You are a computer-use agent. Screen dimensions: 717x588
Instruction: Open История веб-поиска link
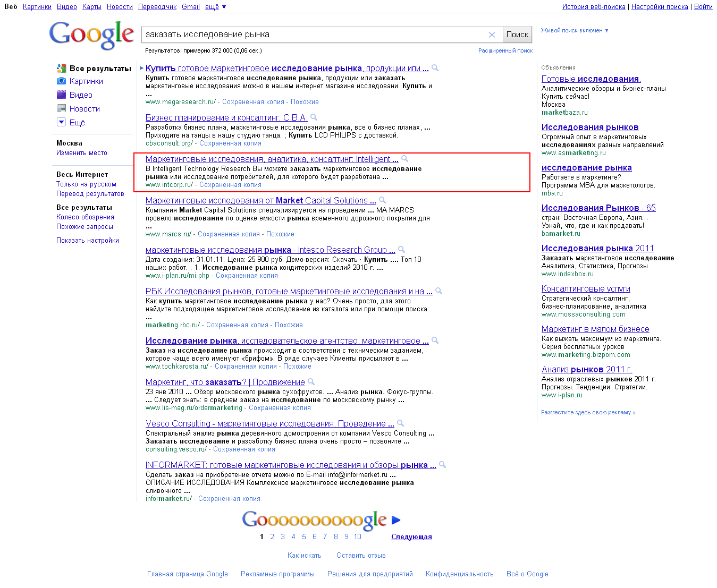click(594, 7)
